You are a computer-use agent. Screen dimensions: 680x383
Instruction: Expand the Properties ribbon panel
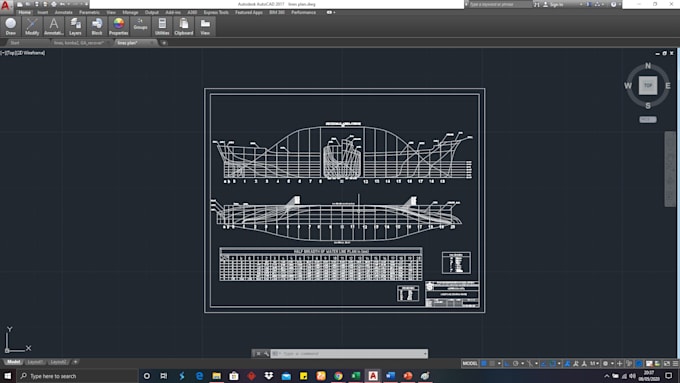(x=118, y=26)
